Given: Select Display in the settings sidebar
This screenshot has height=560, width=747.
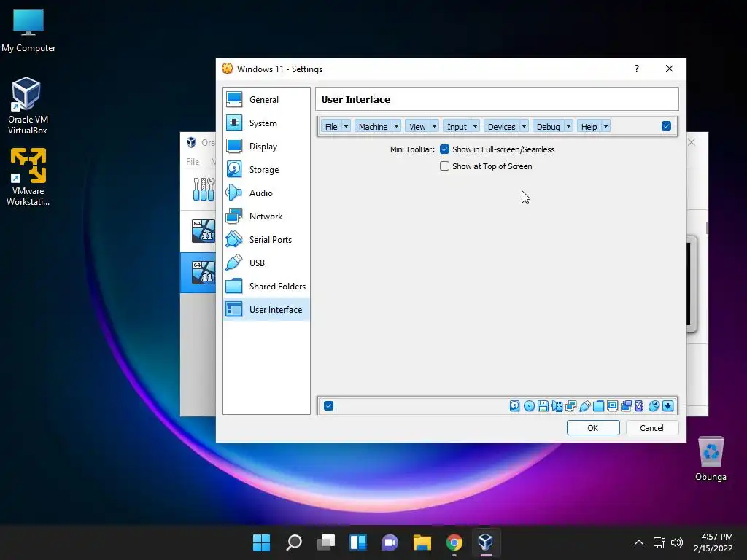Looking at the screenshot, I should tap(266, 146).
